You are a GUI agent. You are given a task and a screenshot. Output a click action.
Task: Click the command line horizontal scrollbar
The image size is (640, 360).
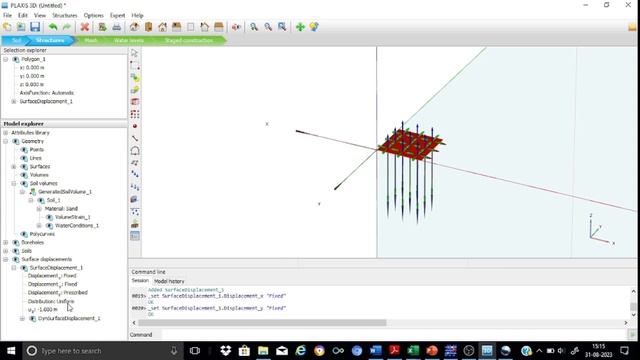click(262, 323)
